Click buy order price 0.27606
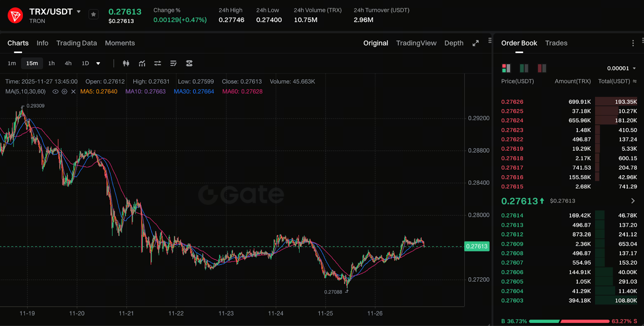This screenshot has width=644, height=326. click(x=512, y=272)
